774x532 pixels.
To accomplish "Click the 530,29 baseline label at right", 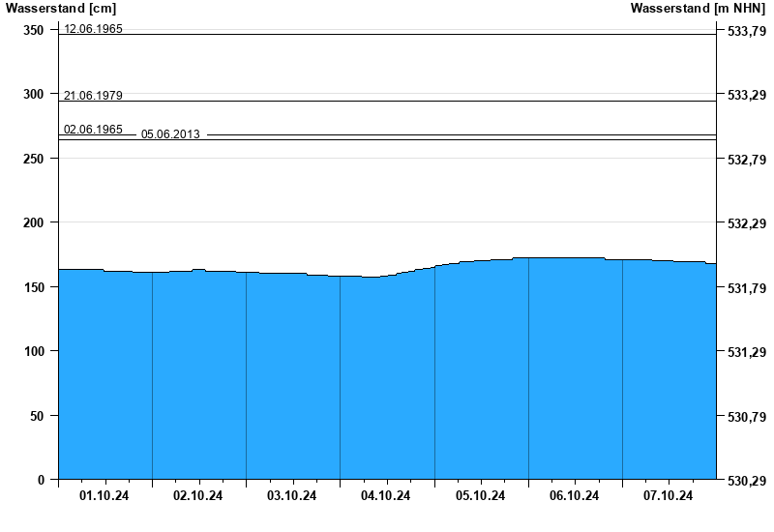I will [x=745, y=481].
